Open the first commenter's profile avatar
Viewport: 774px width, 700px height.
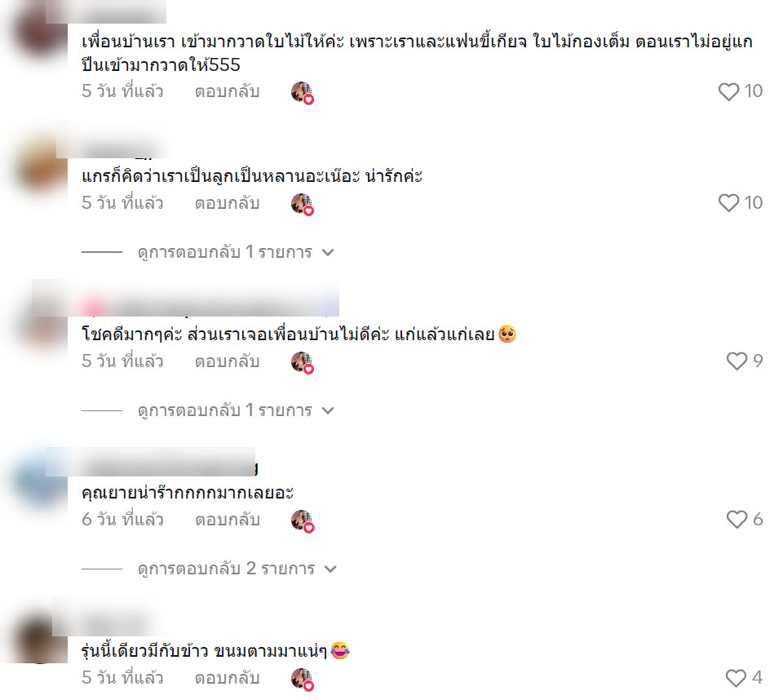pos(39,34)
